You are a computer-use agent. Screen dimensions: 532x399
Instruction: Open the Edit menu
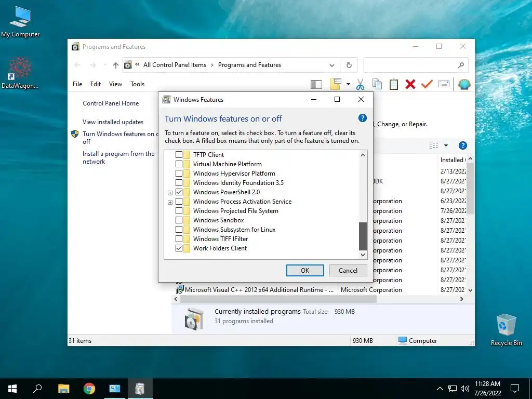coord(96,84)
